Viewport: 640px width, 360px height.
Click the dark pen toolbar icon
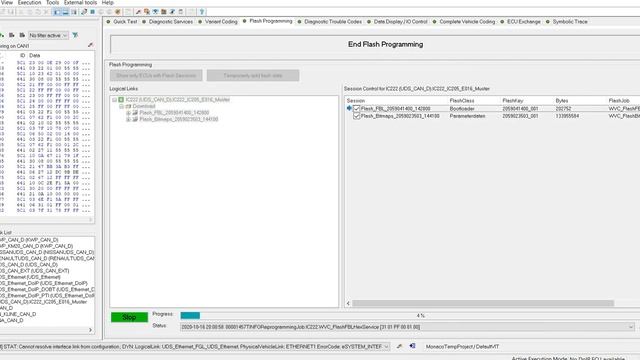click(138, 12)
